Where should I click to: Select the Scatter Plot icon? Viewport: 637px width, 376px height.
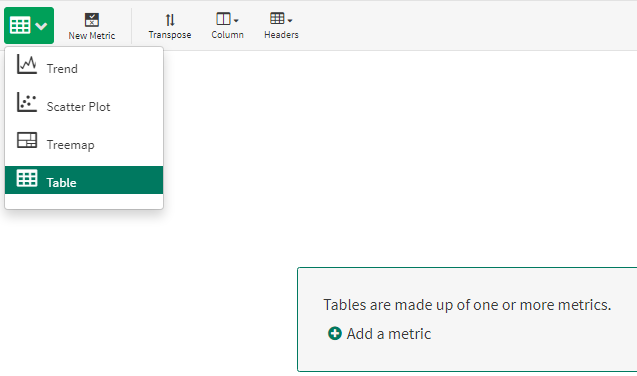click(27, 102)
